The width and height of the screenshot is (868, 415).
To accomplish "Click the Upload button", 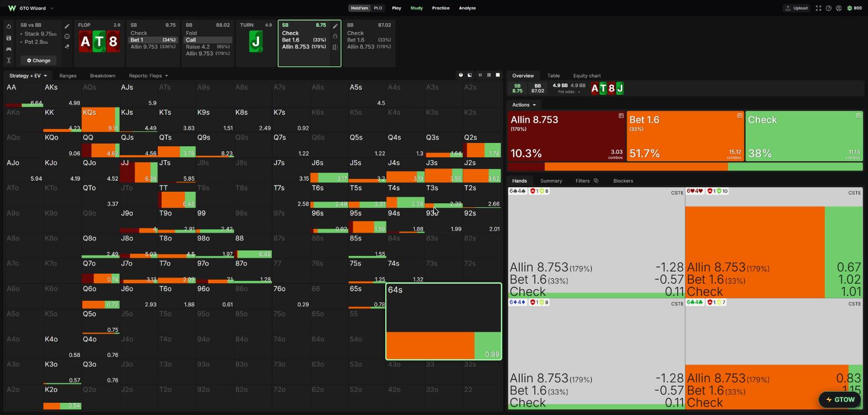I will 797,8.
